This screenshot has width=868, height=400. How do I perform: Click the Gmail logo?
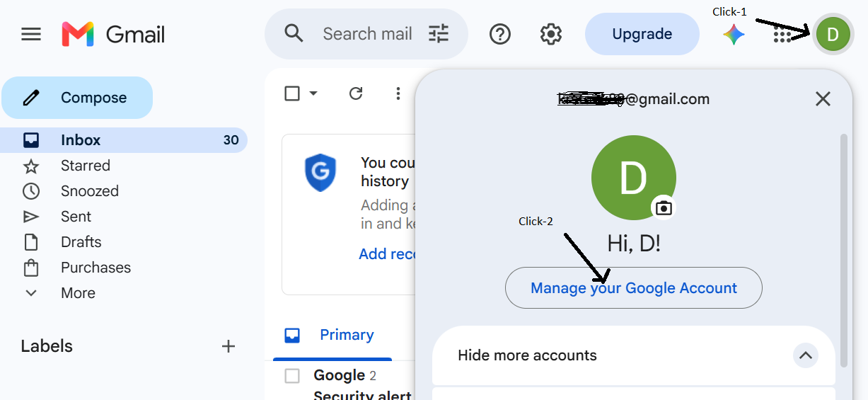(x=113, y=34)
